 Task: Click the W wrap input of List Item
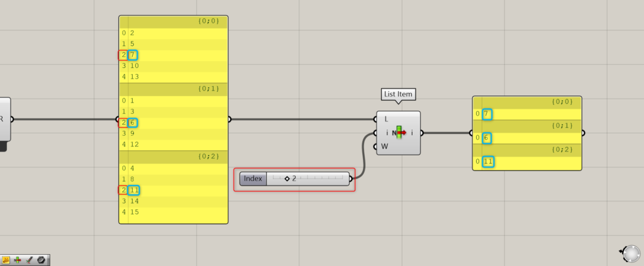386,147
